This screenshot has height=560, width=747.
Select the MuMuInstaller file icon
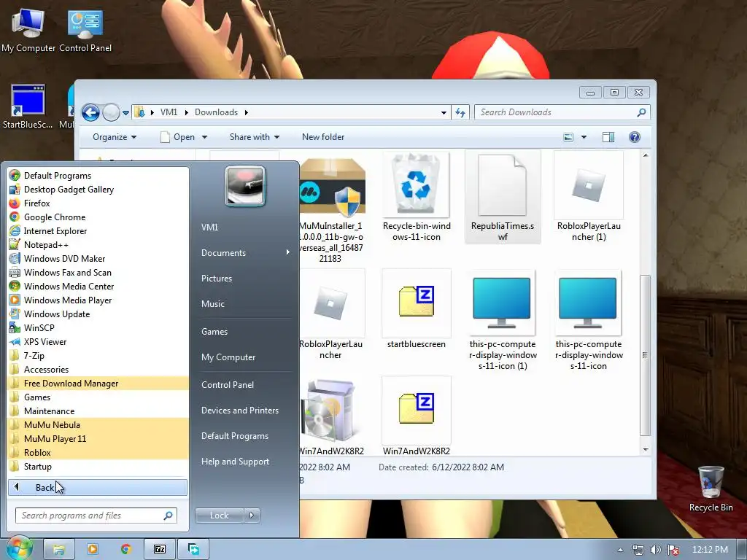[332, 187]
